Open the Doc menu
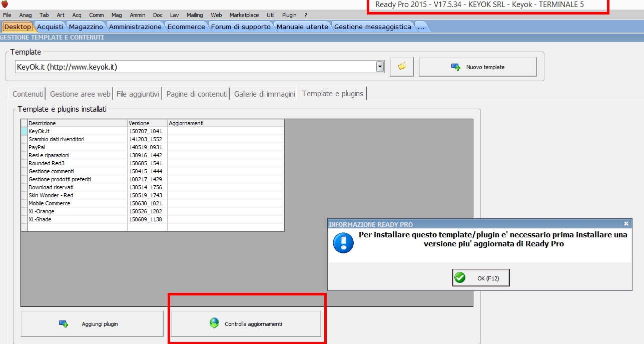 tap(158, 15)
